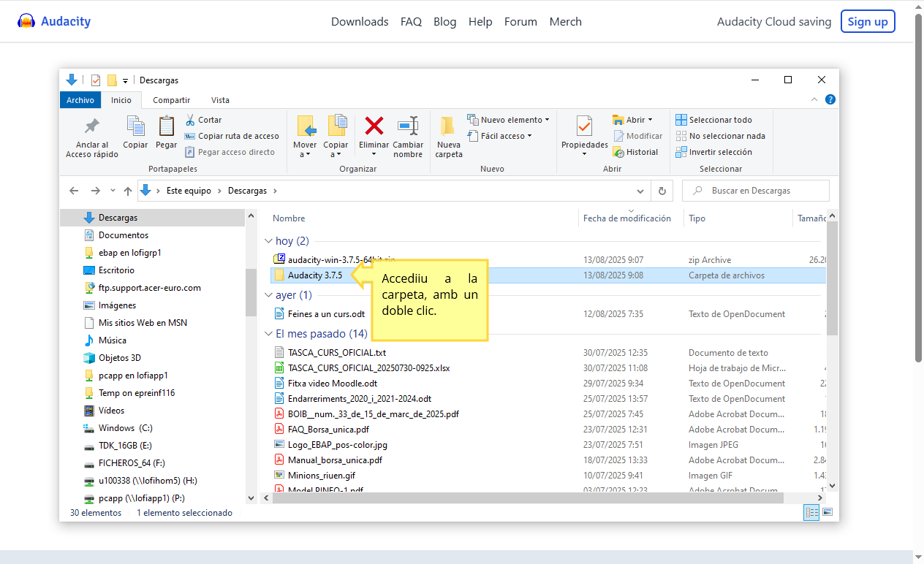The width and height of the screenshot is (924, 564).
Task: Click the Pegar clipboard icon
Action: (167, 126)
